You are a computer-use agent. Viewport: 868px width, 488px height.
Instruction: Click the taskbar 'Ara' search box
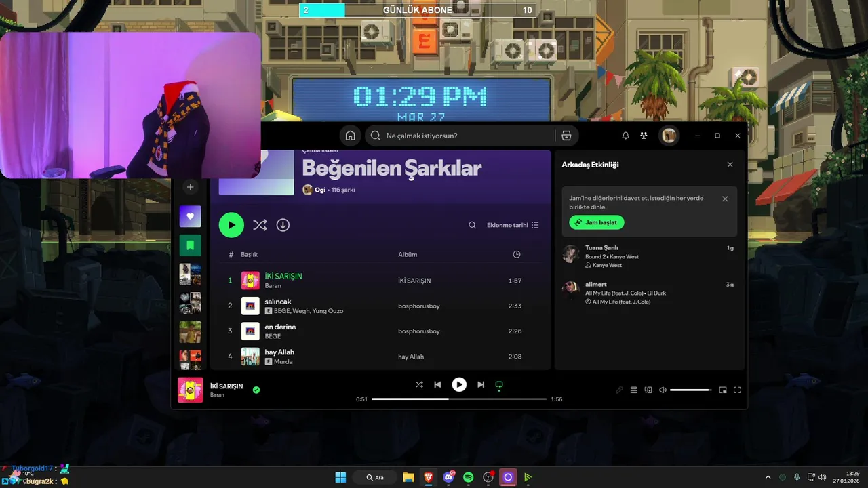pos(375,477)
